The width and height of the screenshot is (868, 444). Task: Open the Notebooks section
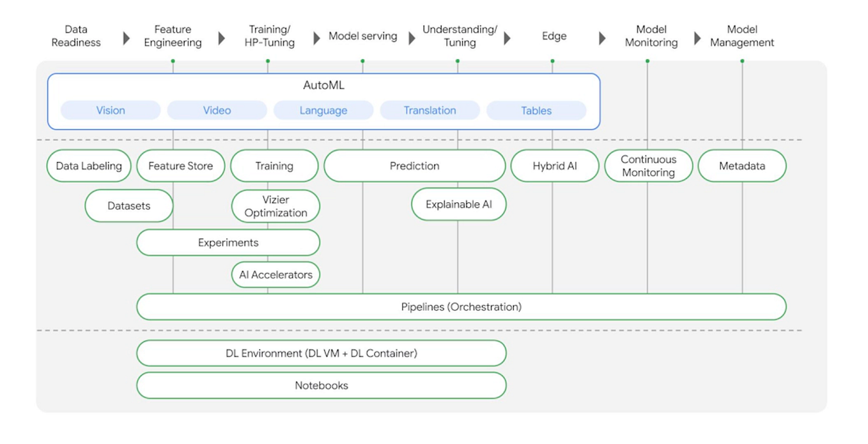click(x=322, y=385)
